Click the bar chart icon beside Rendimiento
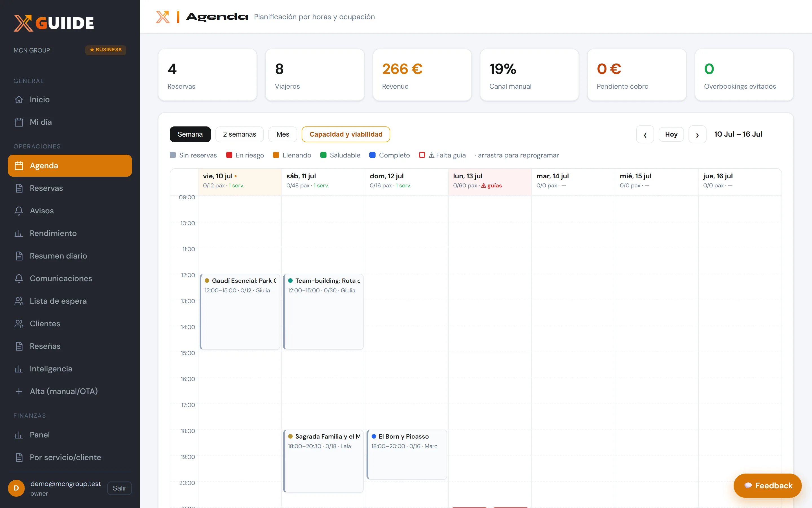Image resolution: width=812 pixels, height=508 pixels. pos(19,233)
